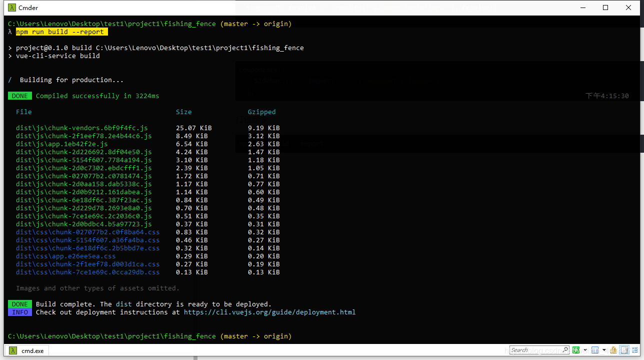The height and width of the screenshot is (360, 644).
Task: Click Images and other types of assets omitted text
Action: [98, 288]
